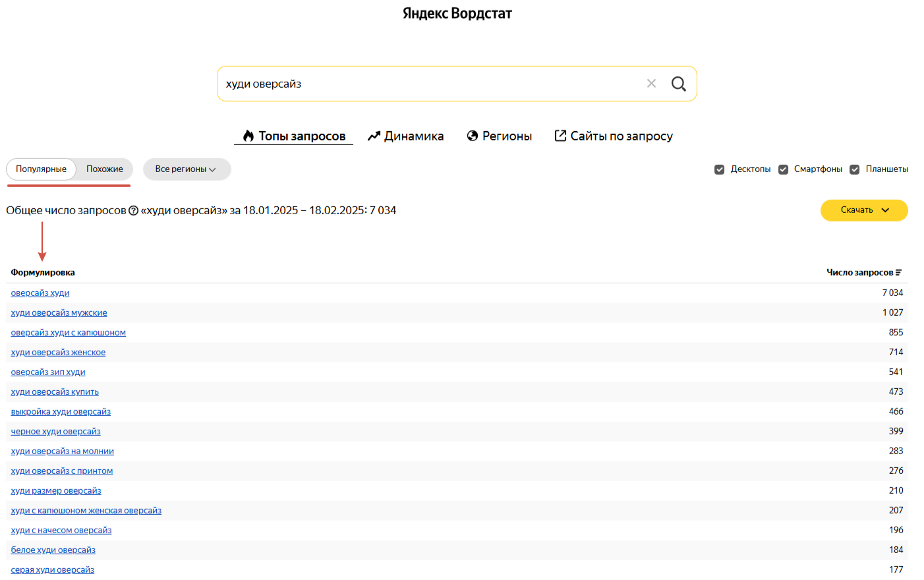Uncheck the Планшеты checkbox

point(855,169)
